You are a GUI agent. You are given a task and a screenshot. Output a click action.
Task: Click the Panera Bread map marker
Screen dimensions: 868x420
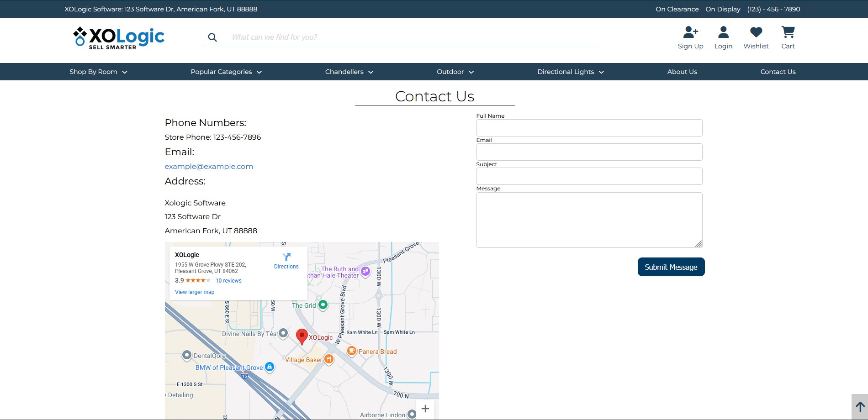352,351
